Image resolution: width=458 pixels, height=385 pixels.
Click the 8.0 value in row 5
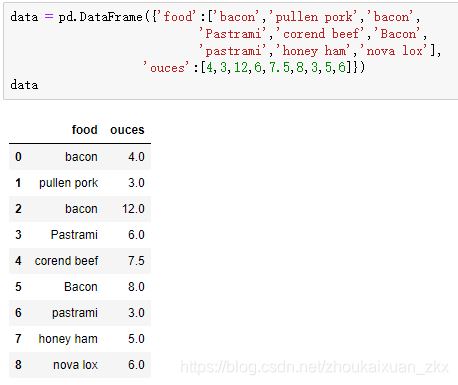click(x=136, y=287)
